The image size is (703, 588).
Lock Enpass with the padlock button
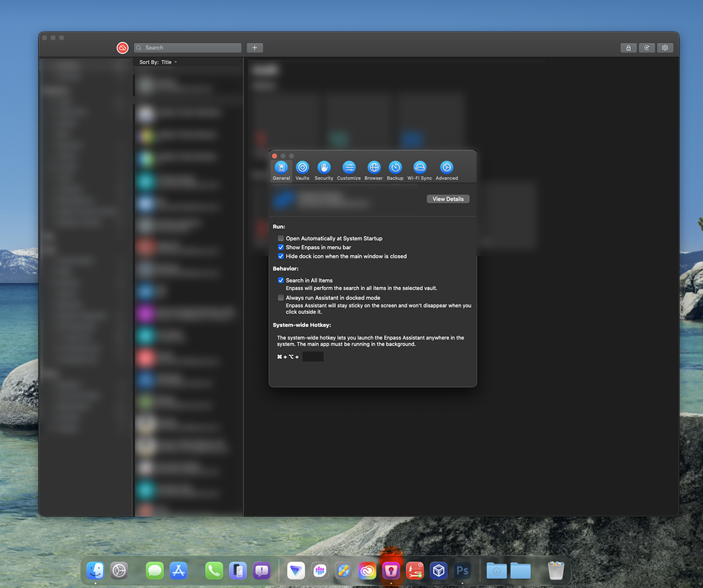click(x=628, y=47)
